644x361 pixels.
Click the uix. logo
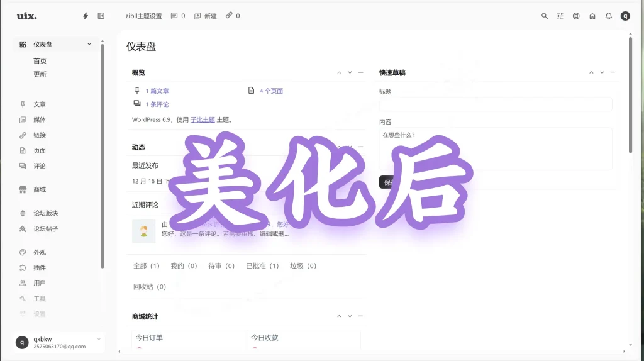(26, 16)
